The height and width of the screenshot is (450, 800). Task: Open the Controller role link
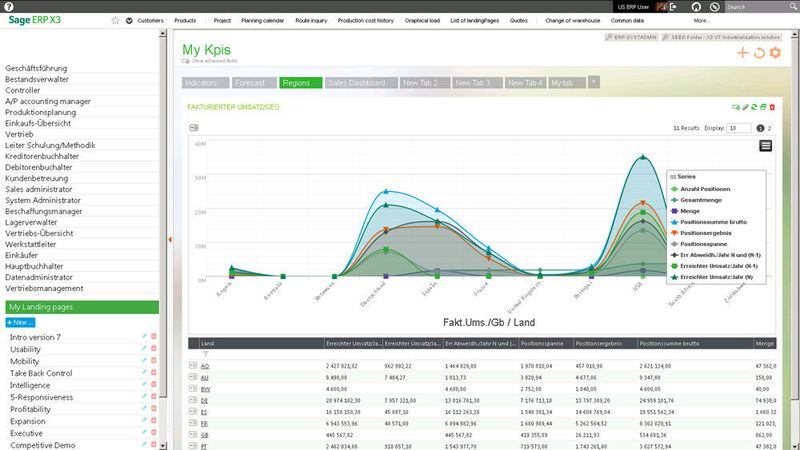tap(22, 90)
